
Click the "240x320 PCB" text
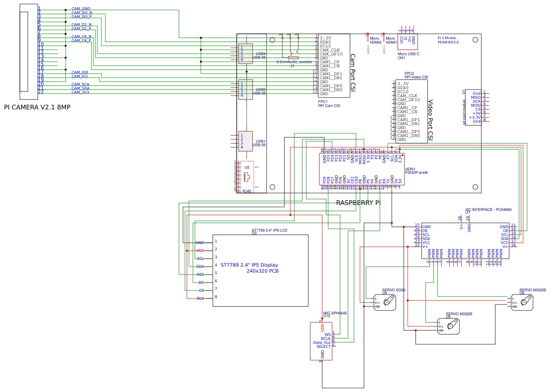click(263, 271)
